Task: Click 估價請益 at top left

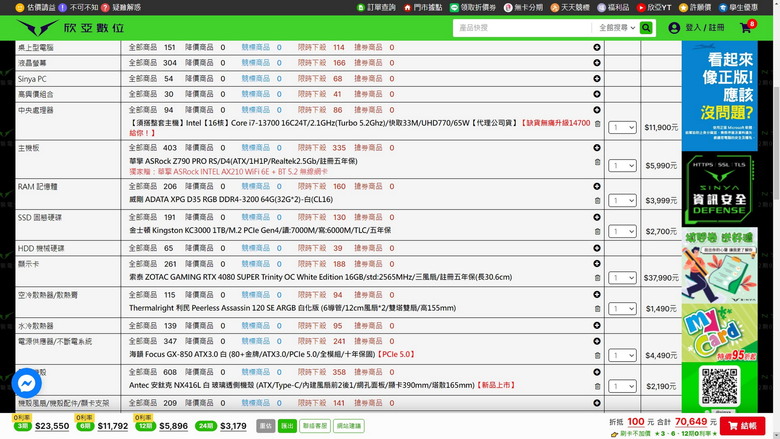Action: (35, 7)
